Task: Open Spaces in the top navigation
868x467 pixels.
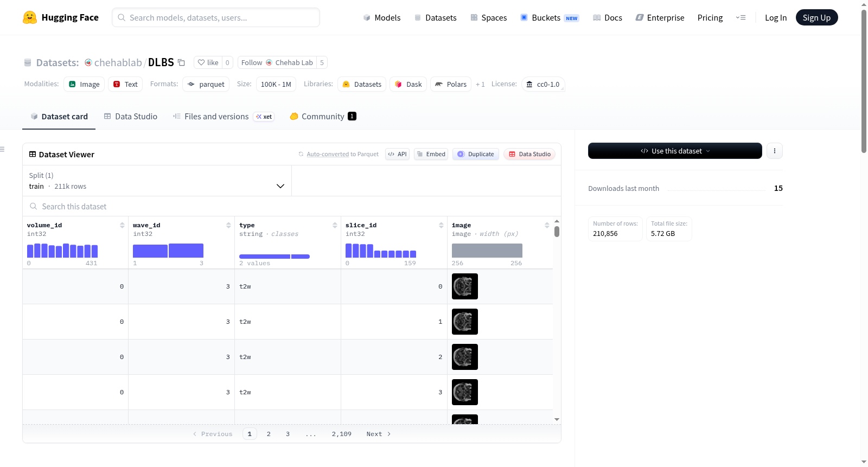Action: [488, 17]
